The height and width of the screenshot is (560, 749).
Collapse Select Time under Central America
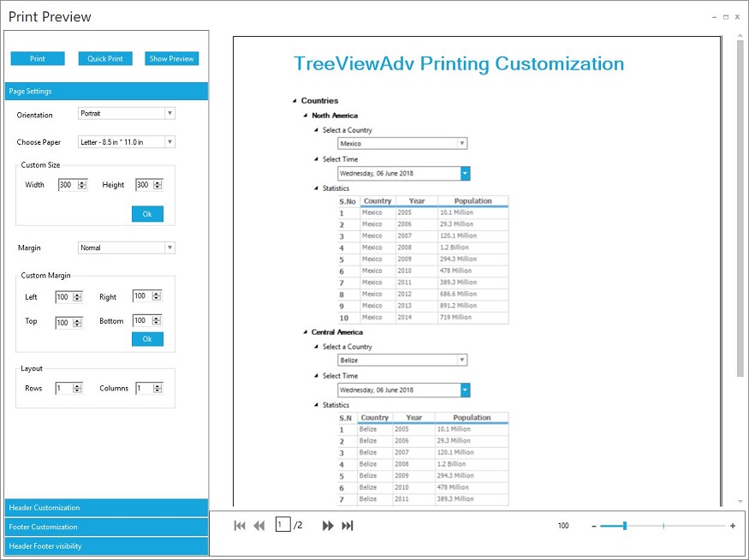point(316,376)
